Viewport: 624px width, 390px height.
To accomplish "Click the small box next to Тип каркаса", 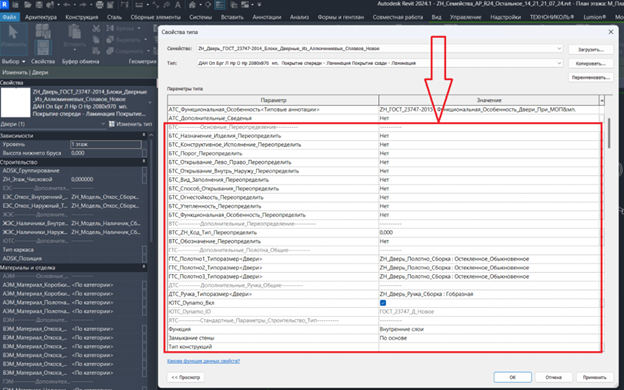I will pyautogui.click(x=144, y=250).
